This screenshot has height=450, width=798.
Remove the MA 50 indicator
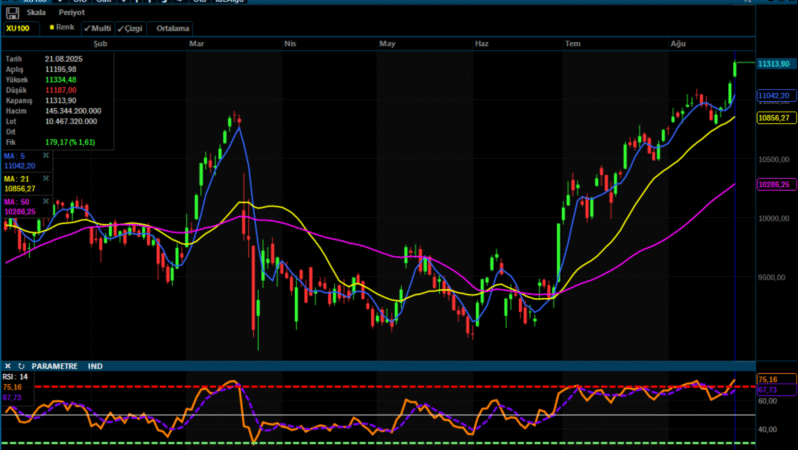pyautogui.click(x=46, y=202)
